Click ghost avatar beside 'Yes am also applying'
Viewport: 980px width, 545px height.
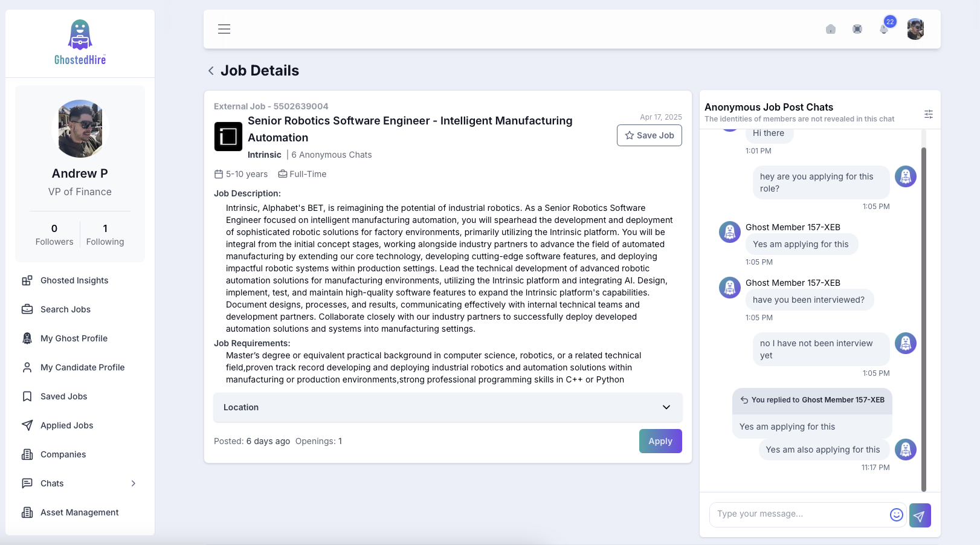point(906,450)
